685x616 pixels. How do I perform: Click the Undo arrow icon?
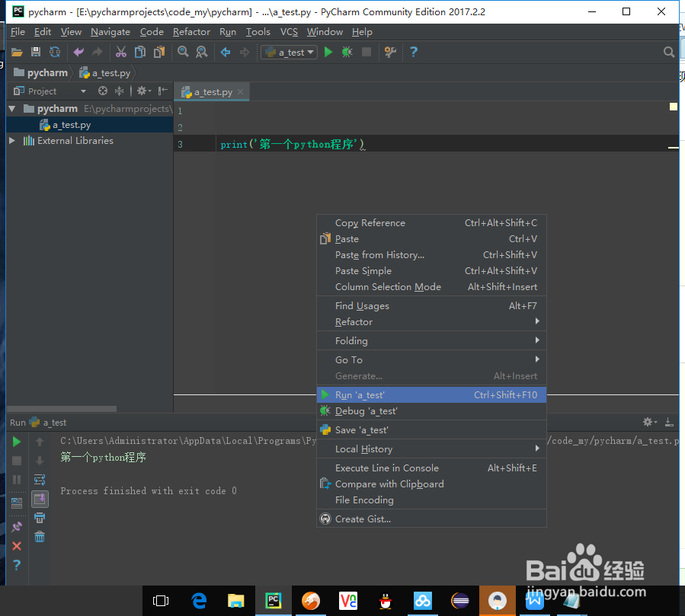78,53
